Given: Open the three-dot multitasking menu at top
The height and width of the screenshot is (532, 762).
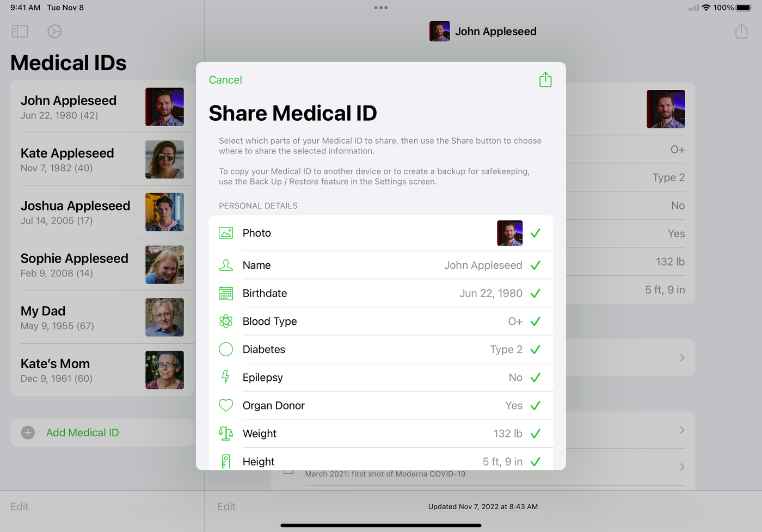Looking at the screenshot, I should coord(381,8).
